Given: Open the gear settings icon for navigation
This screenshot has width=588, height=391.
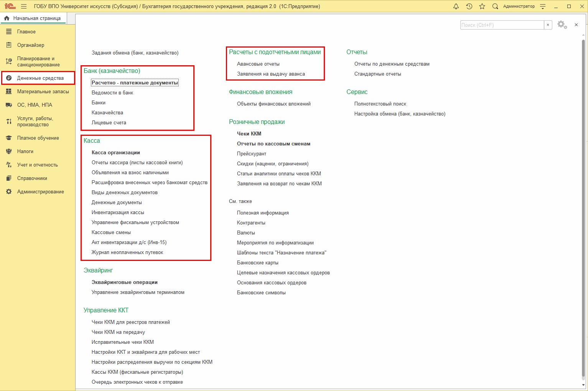Looking at the screenshot, I should [x=562, y=25].
